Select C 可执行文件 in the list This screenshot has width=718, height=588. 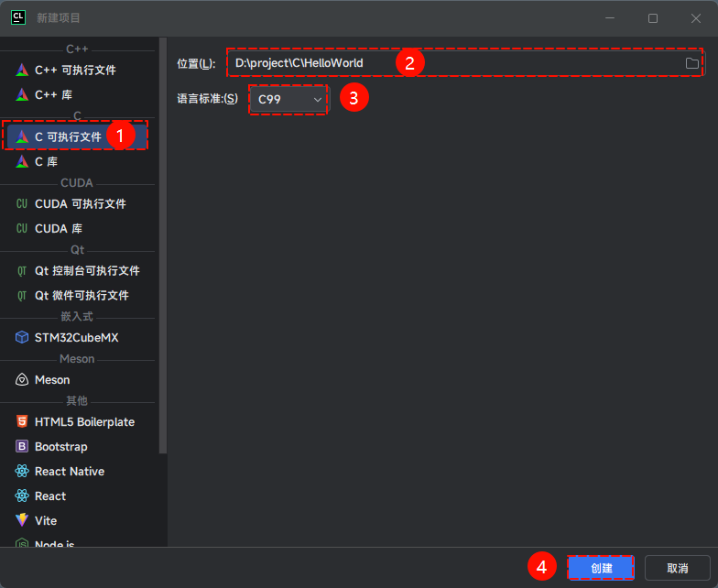(x=68, y=136)
